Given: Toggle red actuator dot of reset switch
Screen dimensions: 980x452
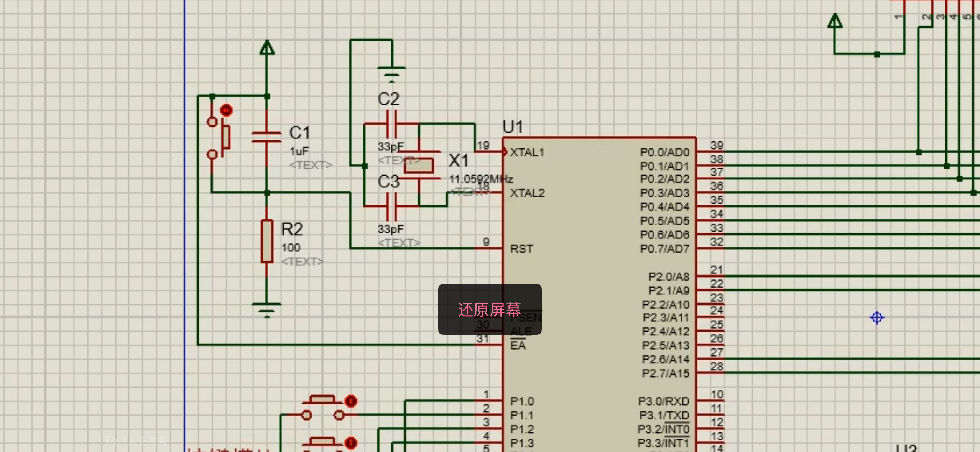Looking at the screenshot, I should [x=226, y=110].
